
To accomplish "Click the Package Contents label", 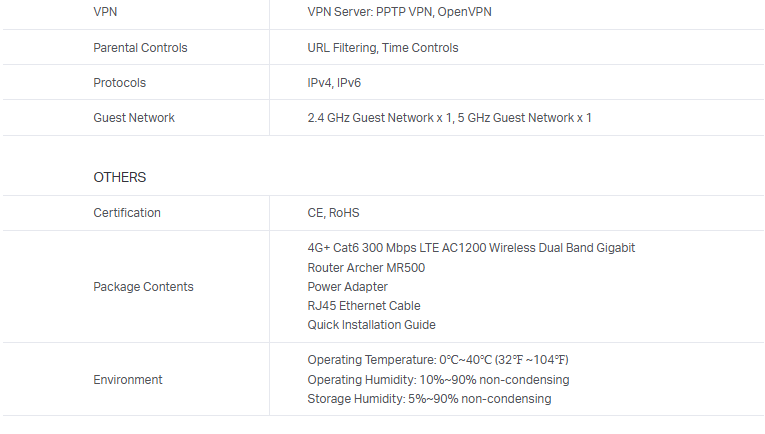I will click(x=143, y=286).
